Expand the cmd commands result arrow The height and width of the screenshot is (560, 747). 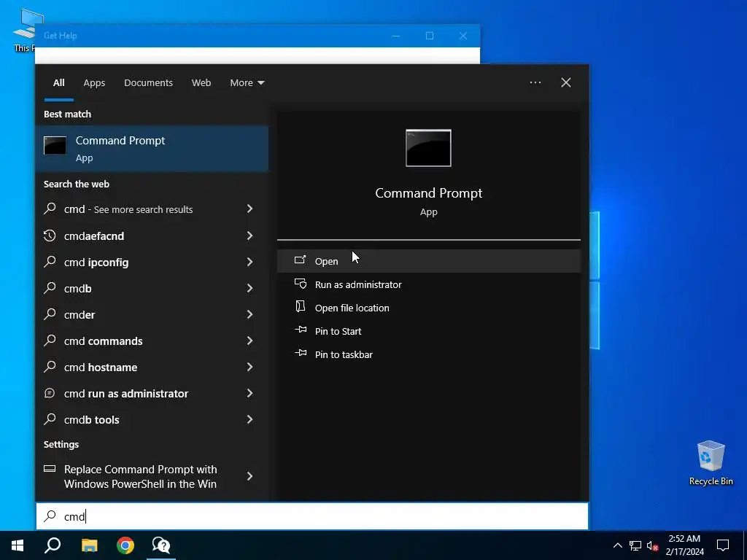tap(249, 341)
